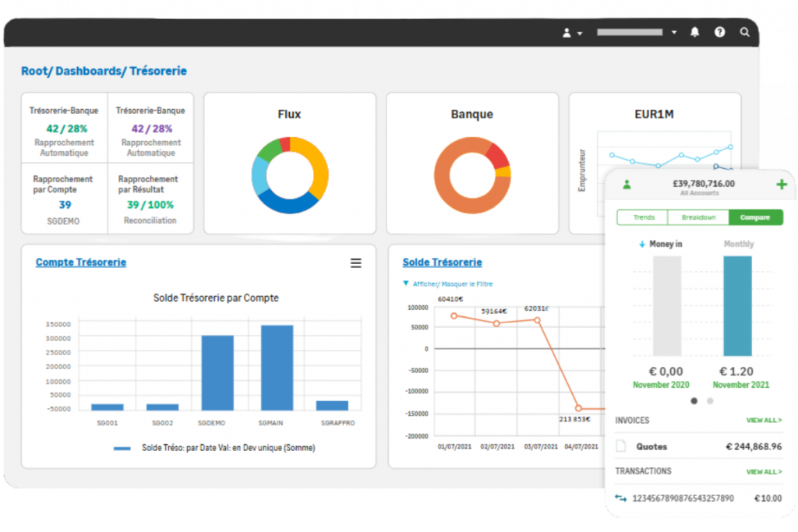The height and width of the screenshot is (532, 798).
Task: Open the Solde Trésorerie link
Action: point(442,262)
